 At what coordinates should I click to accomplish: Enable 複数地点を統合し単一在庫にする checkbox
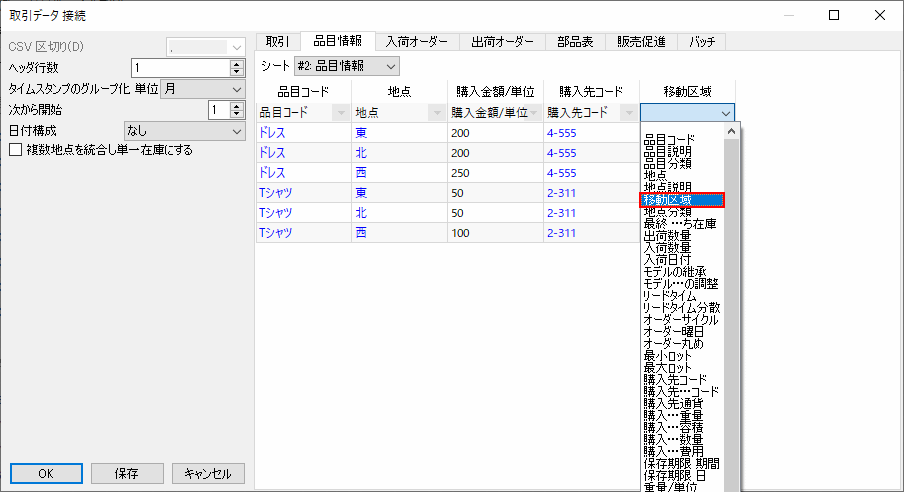click(x=15, y=150)
